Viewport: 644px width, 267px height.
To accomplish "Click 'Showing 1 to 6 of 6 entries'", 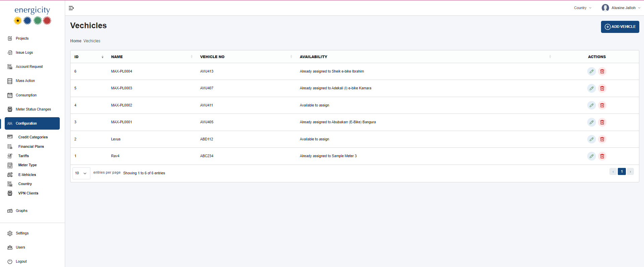I will tap(144, 173).
